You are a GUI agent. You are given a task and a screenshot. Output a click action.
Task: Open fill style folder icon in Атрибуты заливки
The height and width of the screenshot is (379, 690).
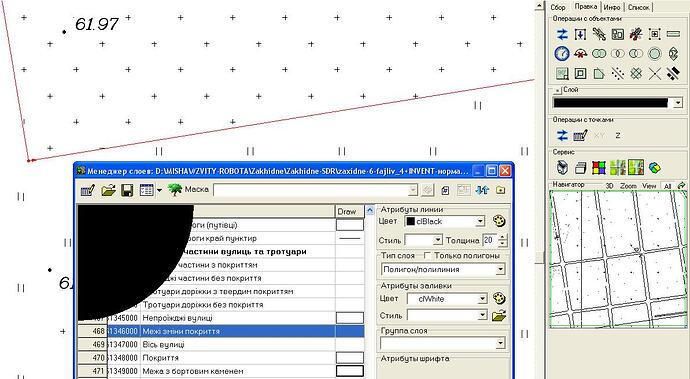499,315
